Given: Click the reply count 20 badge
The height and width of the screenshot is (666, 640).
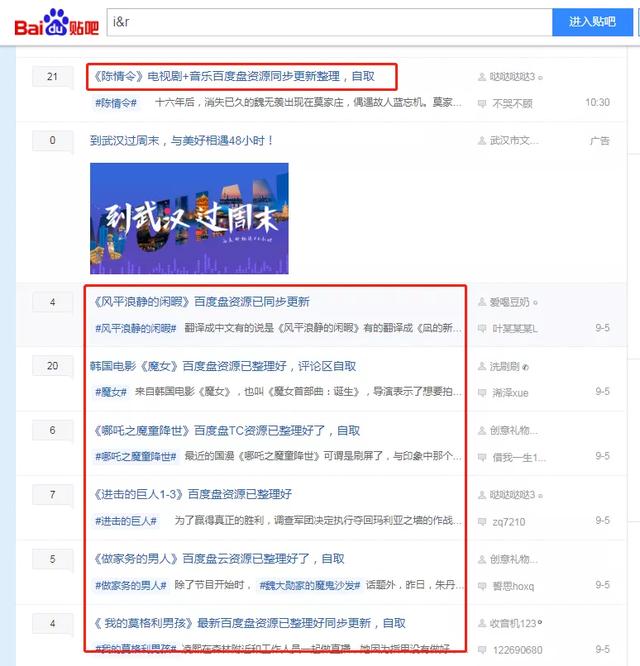Looking at the screenshot, I should tap(52, 366).
